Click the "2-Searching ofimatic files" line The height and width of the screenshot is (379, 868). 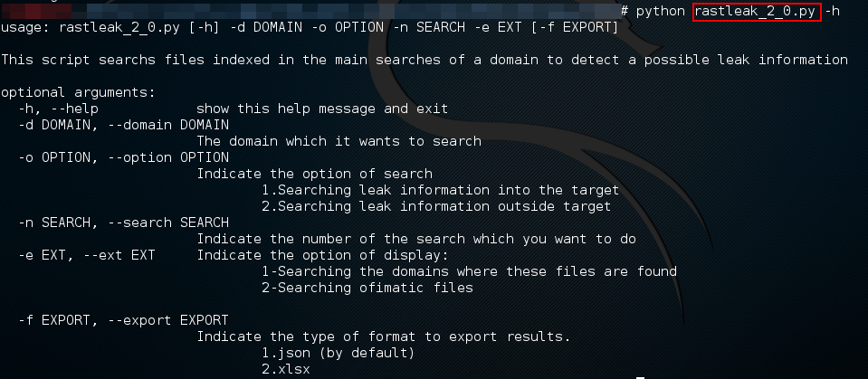(x=367, y=288)
